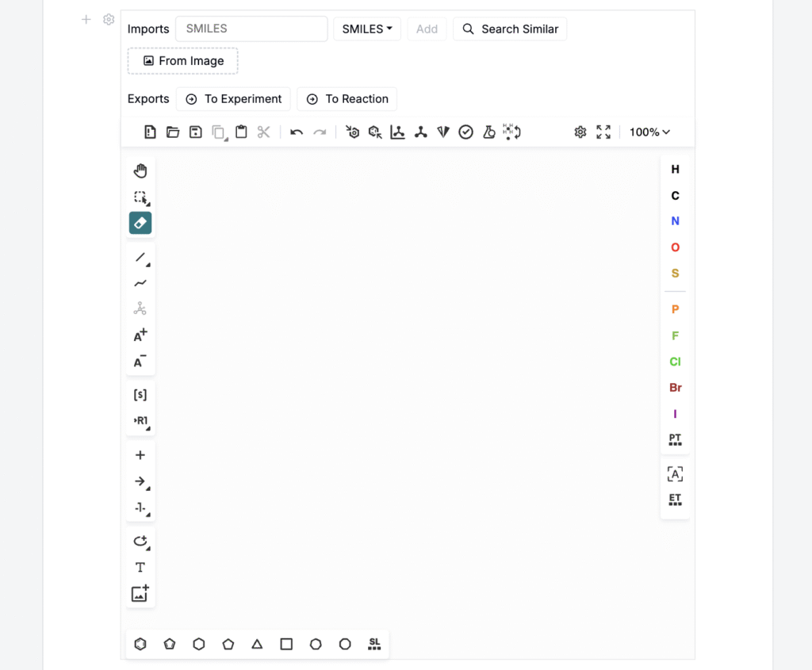Viewport: 812px width, 670px height.
Task: Choose the Chain drawing tool
Action: point(140,283)
